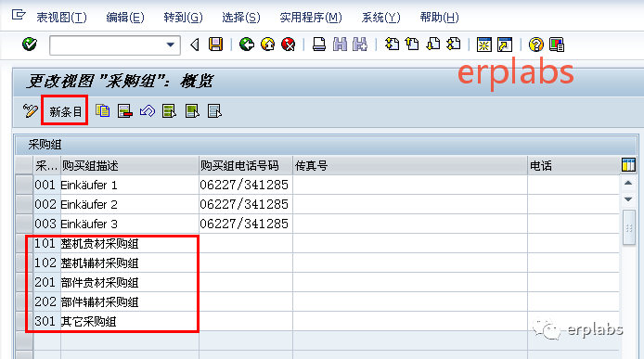Open the 帮助(H) menu
Image resolution: width=644 pixels, height=359 pixels.
(x=440, y=18)
